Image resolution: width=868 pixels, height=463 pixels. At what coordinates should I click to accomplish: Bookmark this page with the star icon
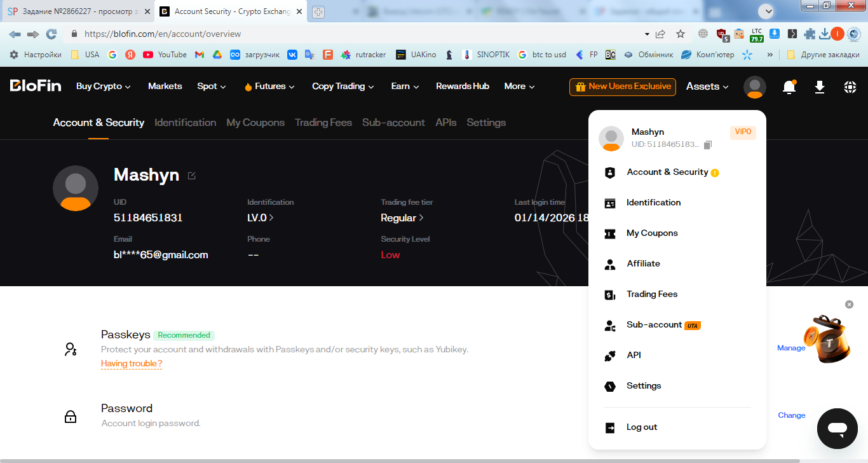click(x=681, y=34)
